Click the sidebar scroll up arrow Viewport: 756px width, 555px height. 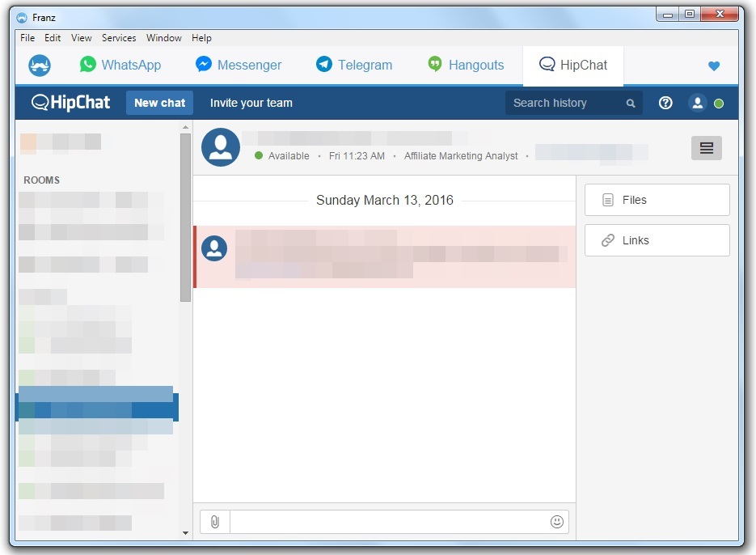[x=186, y=127]
